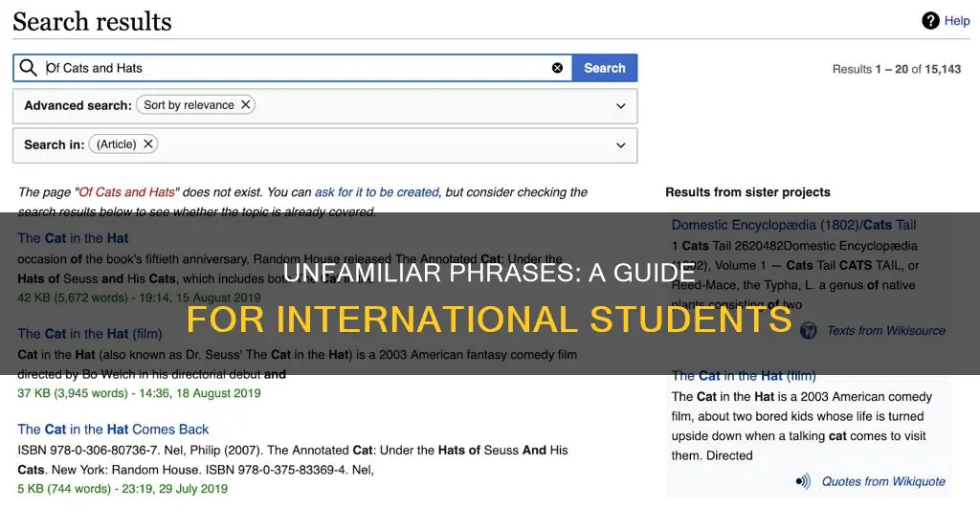Open sister project 'The Cat in the Hat (film)'
The height and width of the screenshot is (508, 980).
coord(744,376)
